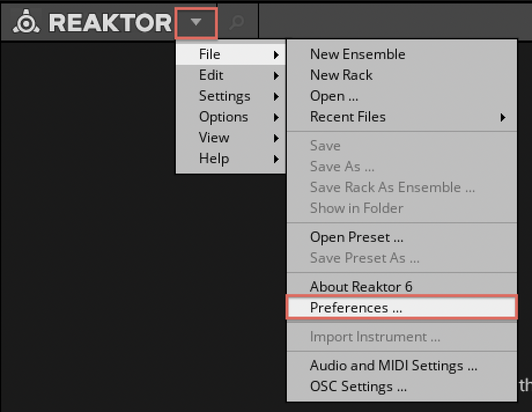The width and height of the screenshot is (532, 412).
Task: Open Preferences ...
Action: (x=402, y=307)
